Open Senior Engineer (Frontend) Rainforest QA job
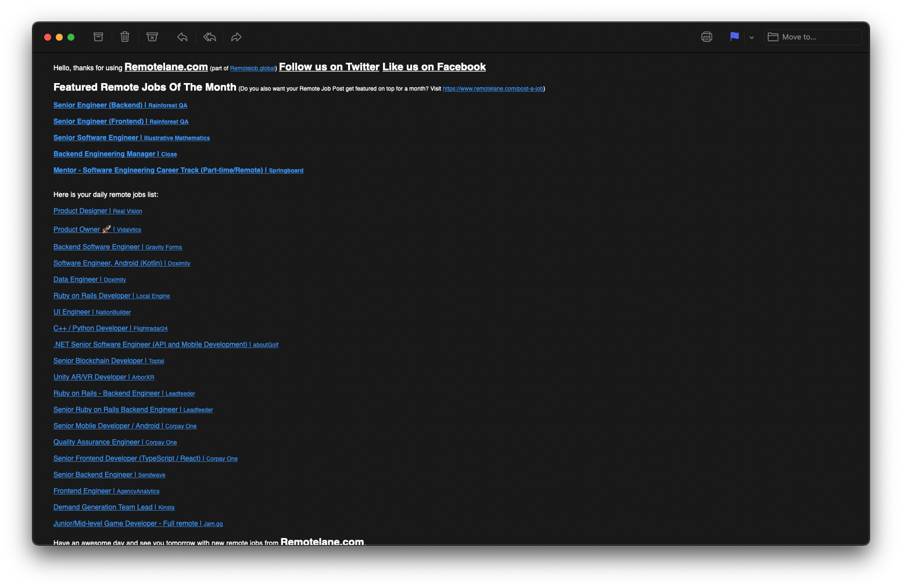902x588 pixels. [x=121, y=121]
